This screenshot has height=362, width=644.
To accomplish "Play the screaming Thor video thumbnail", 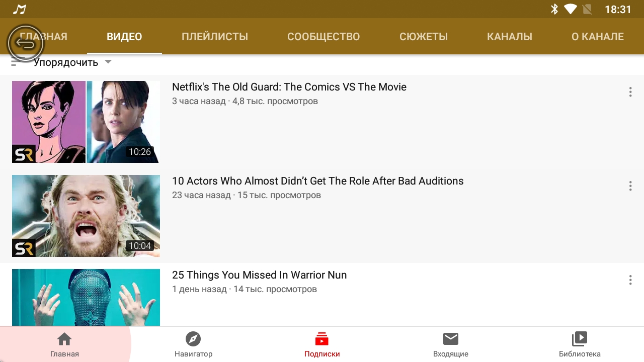I will coord(86,216).
